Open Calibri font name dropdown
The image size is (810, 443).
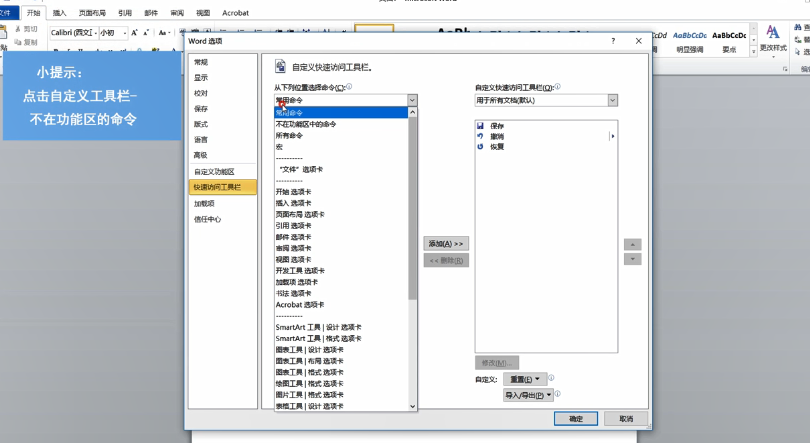coord(96,33)
